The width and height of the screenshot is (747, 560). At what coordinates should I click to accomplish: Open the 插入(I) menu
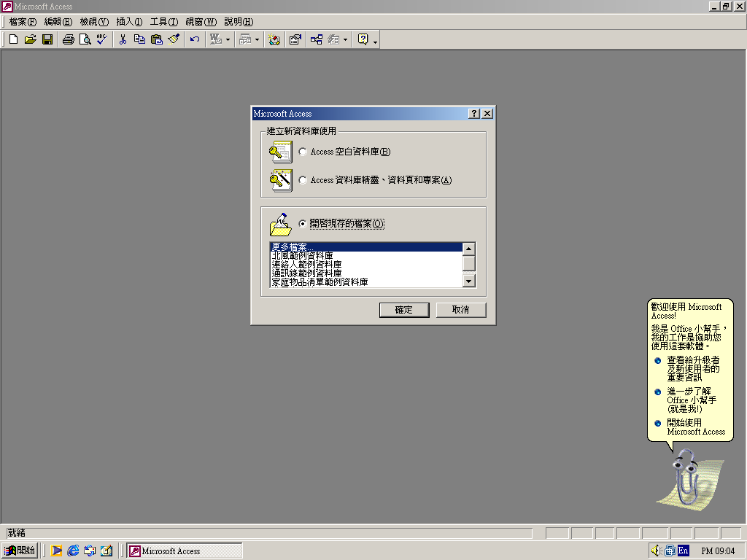129,22
